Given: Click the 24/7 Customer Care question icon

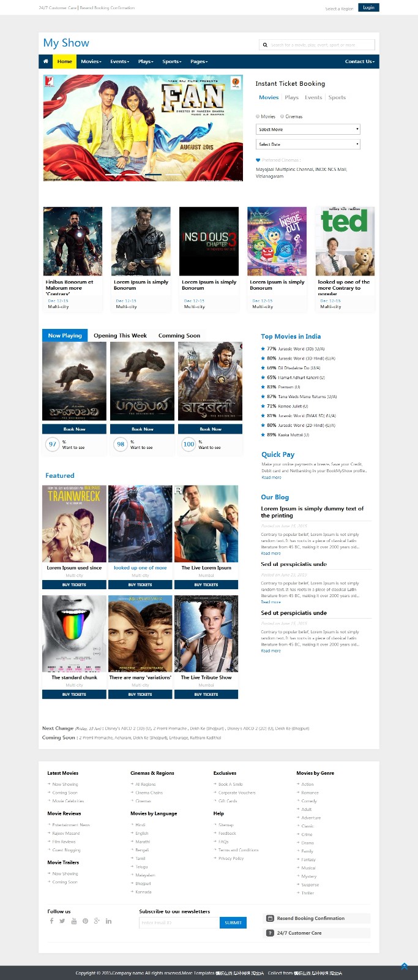Looking at the screenshot, I should (271, 933).
